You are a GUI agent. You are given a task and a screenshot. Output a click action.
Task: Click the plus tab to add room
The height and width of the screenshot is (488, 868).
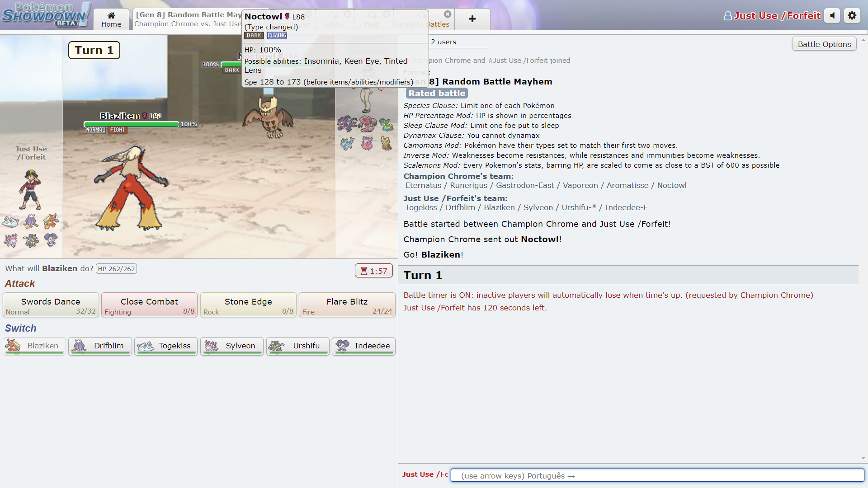(472, 19)
